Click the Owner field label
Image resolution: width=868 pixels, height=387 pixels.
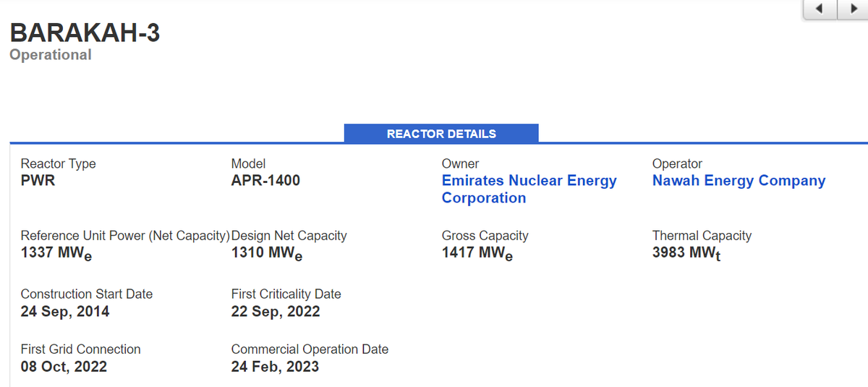tap(460, 164)
